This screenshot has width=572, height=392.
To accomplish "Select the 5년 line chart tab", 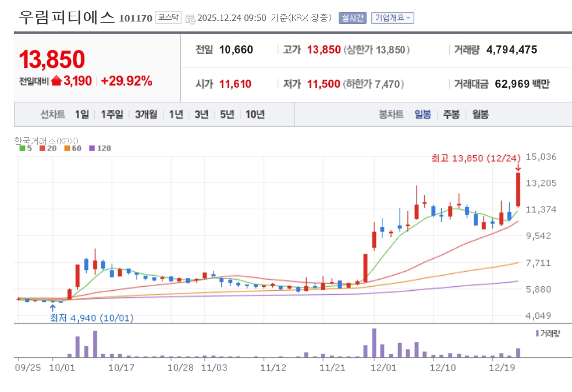I will click(x=227, y=115).
